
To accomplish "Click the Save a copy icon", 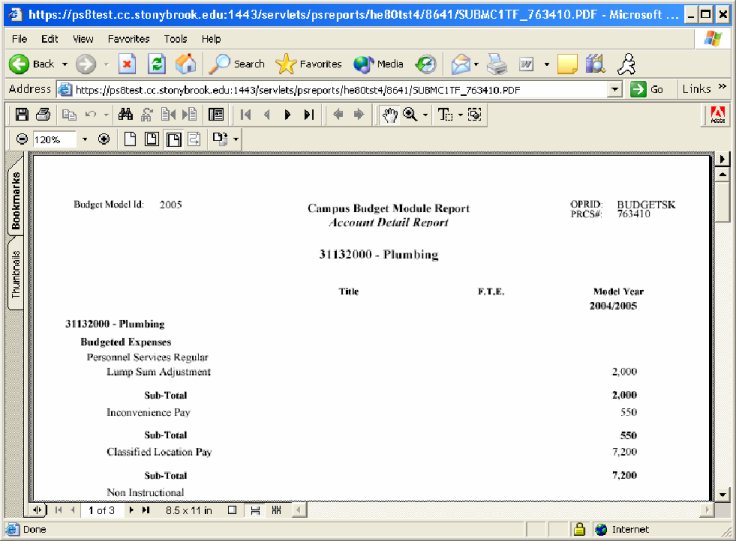I will [x=20, y=115].
